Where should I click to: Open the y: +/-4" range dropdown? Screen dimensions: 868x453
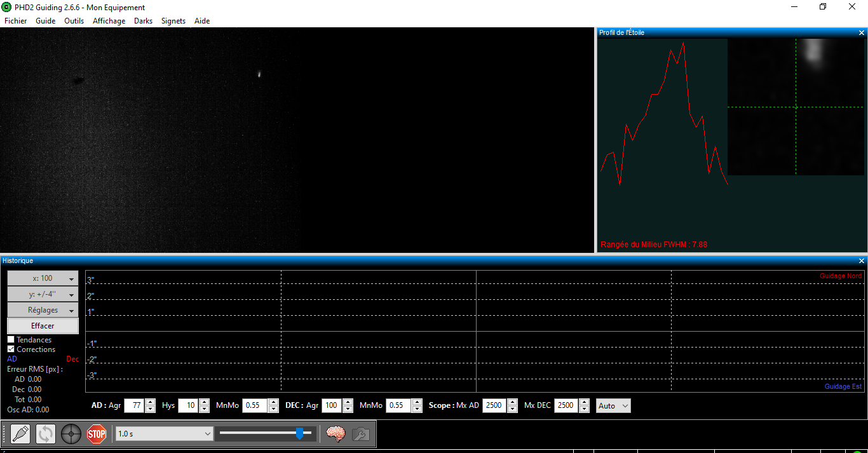pyautogui.click(x=43, y=294)
